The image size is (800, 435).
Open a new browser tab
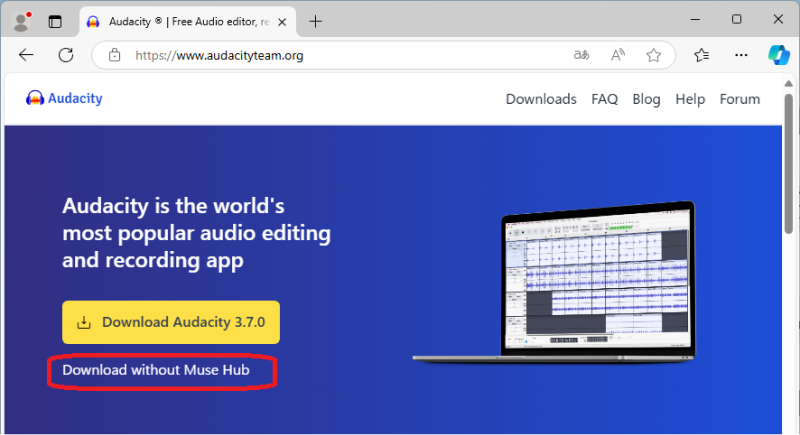click(x=316, y=21)
